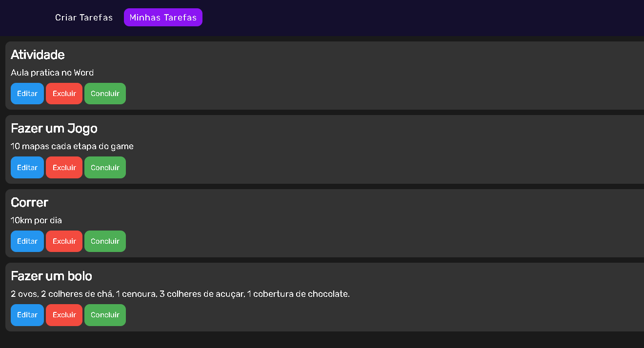Image resolution: width=644 pixels, height=348 pixels.
Task: Edit the Fazer um bolo task
Action: tap(27, 315)
